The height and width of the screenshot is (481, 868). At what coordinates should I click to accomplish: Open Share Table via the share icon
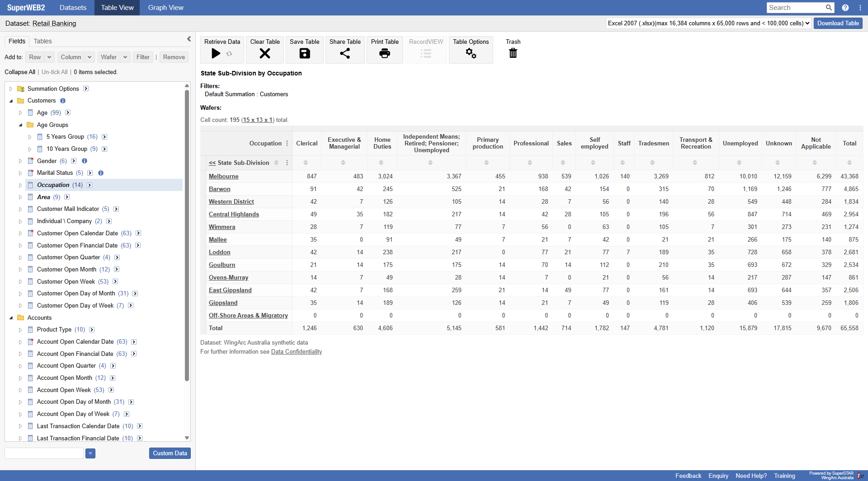click(x=345, y=53)
